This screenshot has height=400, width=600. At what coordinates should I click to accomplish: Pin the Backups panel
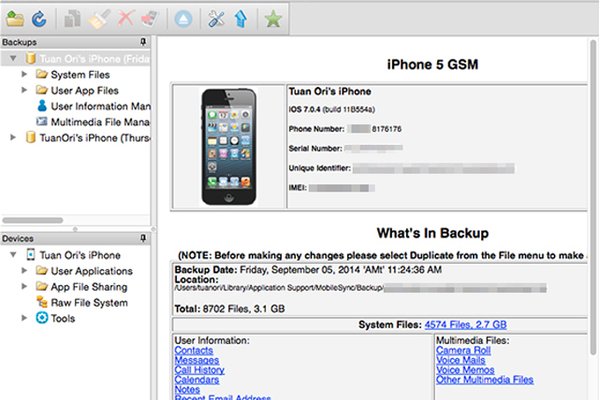pyautogui.click(x=143, y=42)
